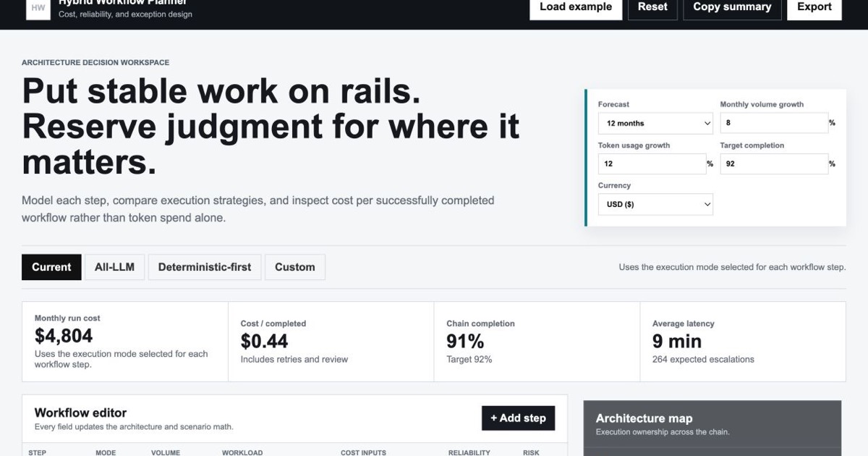The image size is (868, 456).
Task: Click the $0.44 cost per completed value
Action: tap(264, 341)
